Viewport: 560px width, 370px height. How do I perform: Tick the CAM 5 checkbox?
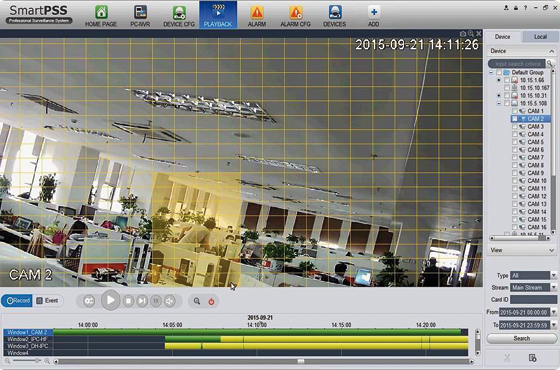515,142
